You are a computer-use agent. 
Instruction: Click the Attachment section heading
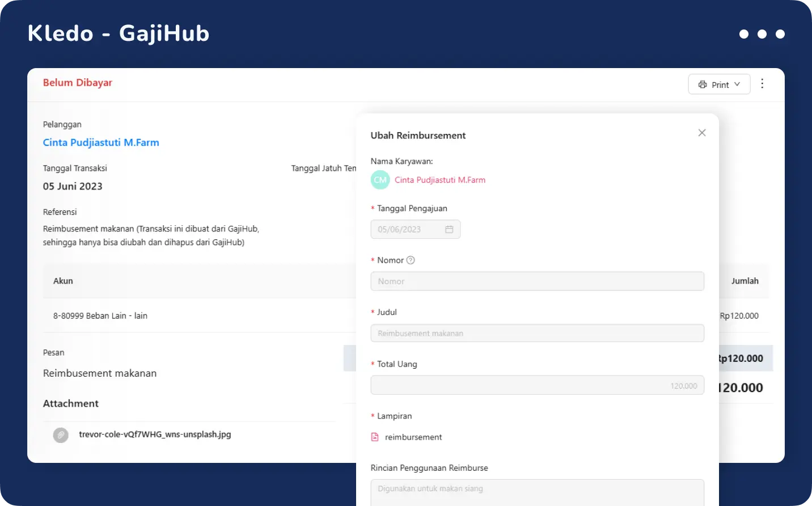pos(71,403)
